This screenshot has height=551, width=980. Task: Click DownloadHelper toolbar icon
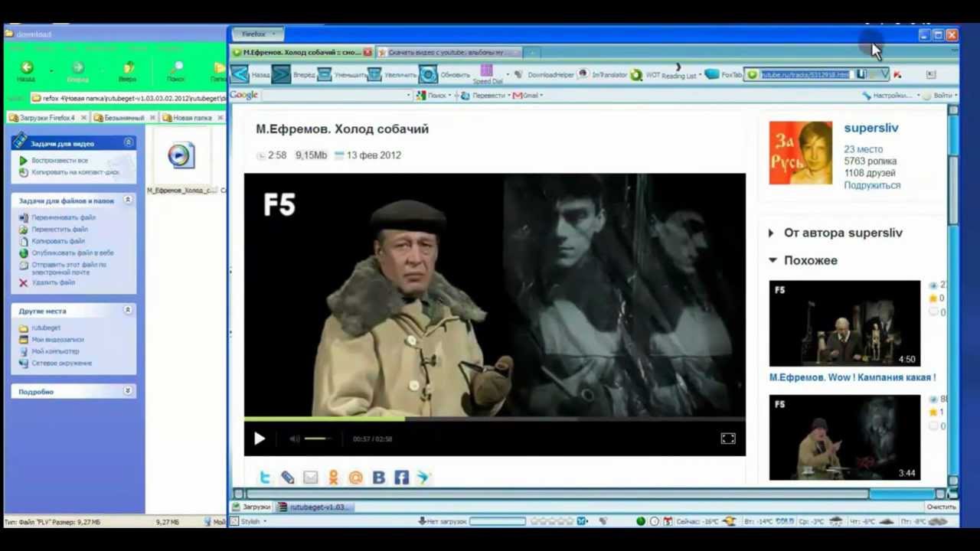pos(519,74)
